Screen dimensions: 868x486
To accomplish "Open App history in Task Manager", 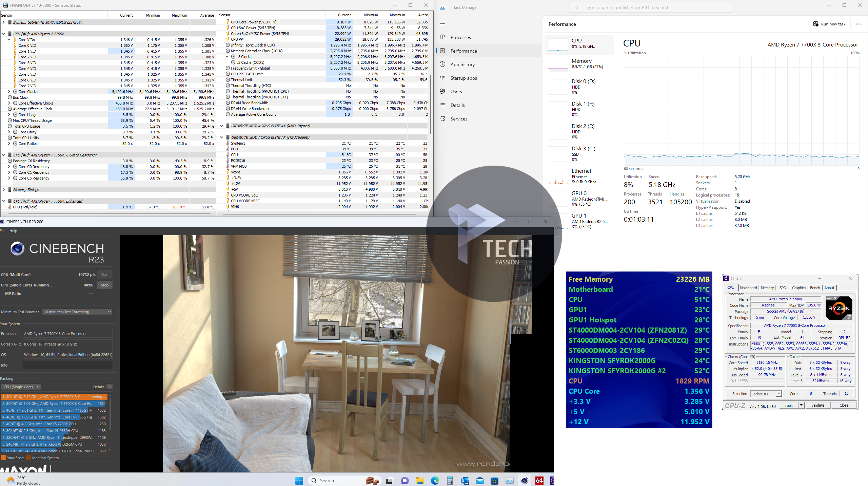I will pos(462,64).
